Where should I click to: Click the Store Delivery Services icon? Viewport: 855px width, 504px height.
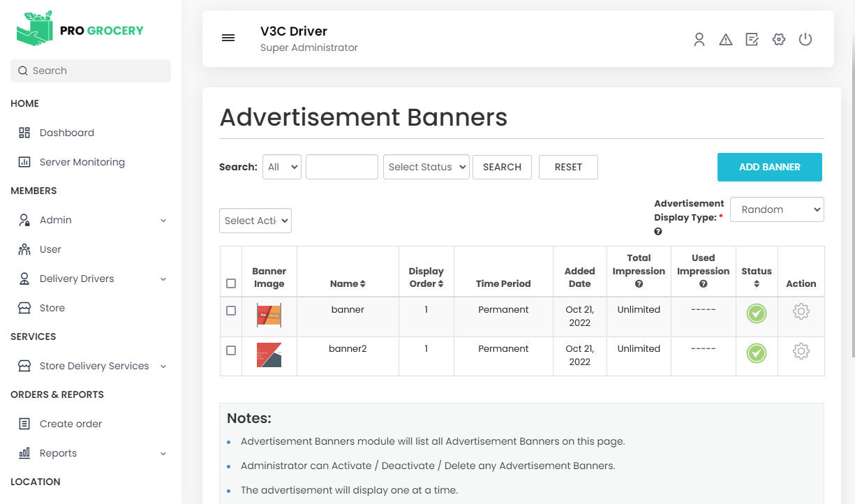tap(24, 366)
